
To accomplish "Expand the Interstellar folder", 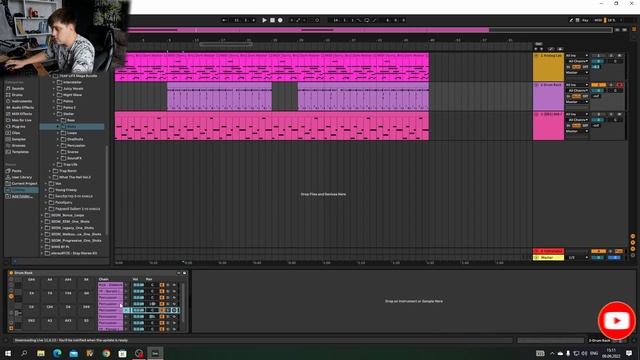I will 54,82.
